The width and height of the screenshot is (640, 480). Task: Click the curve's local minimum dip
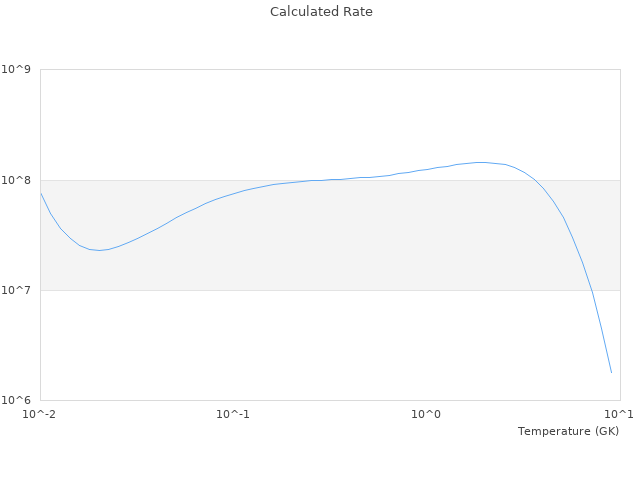tap(98, 250)
